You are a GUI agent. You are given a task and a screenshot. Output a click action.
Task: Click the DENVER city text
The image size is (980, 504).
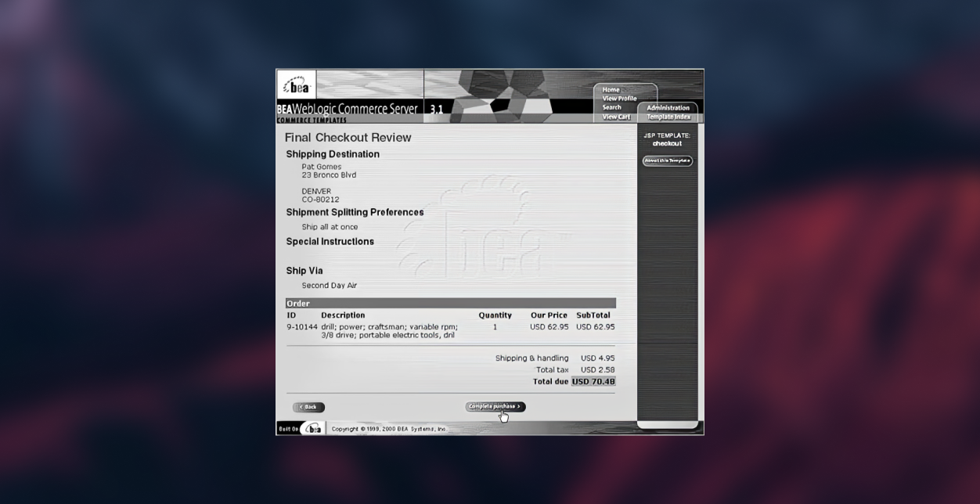coord(316,191)
